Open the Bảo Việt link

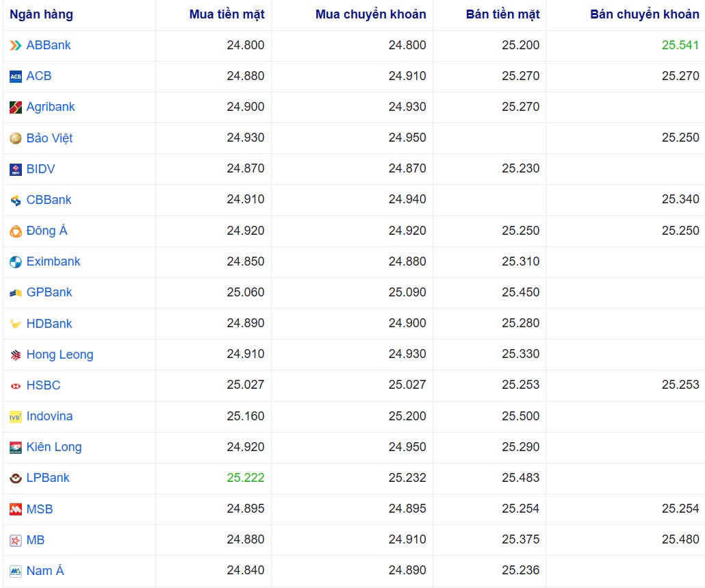tap(48, 138)
